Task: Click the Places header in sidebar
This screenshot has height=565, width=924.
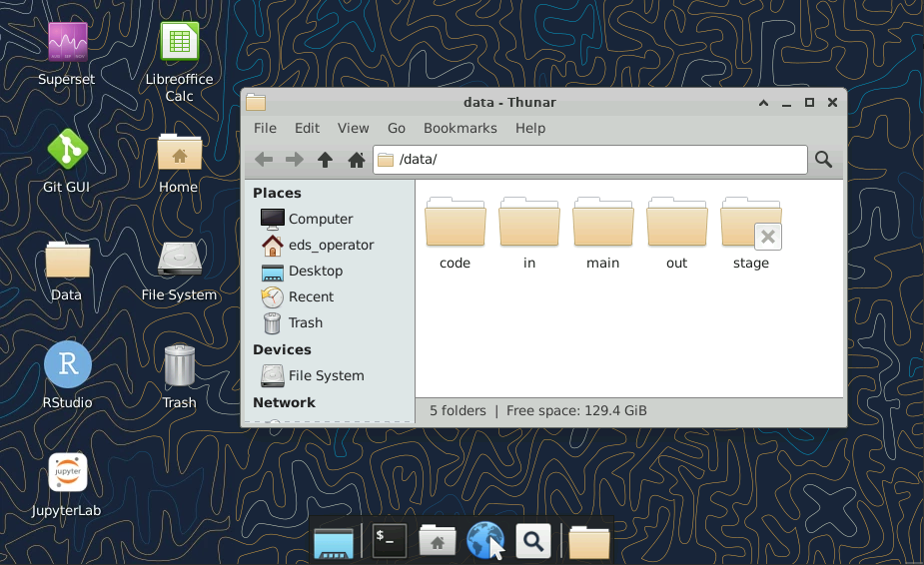Action: point(277,193)
